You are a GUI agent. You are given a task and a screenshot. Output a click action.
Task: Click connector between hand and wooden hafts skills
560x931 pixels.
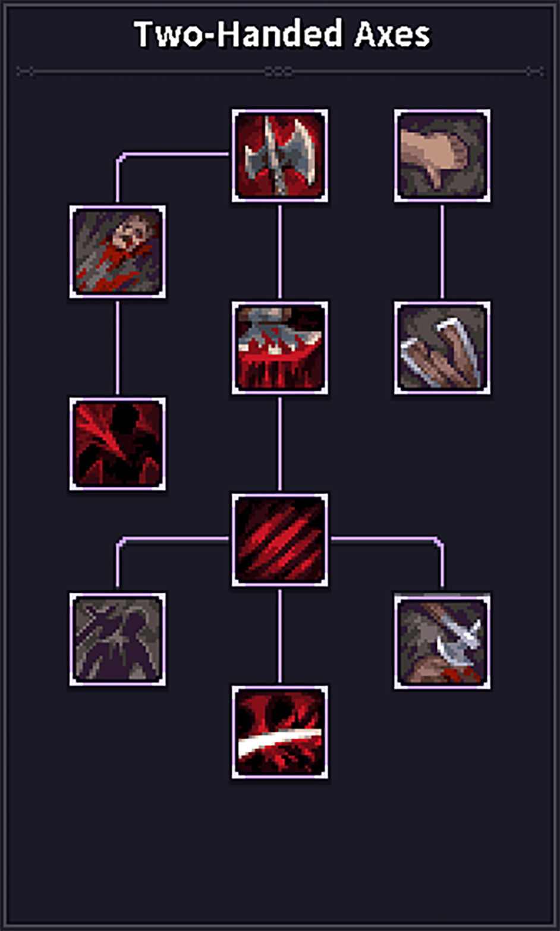(x=442, y=252)
